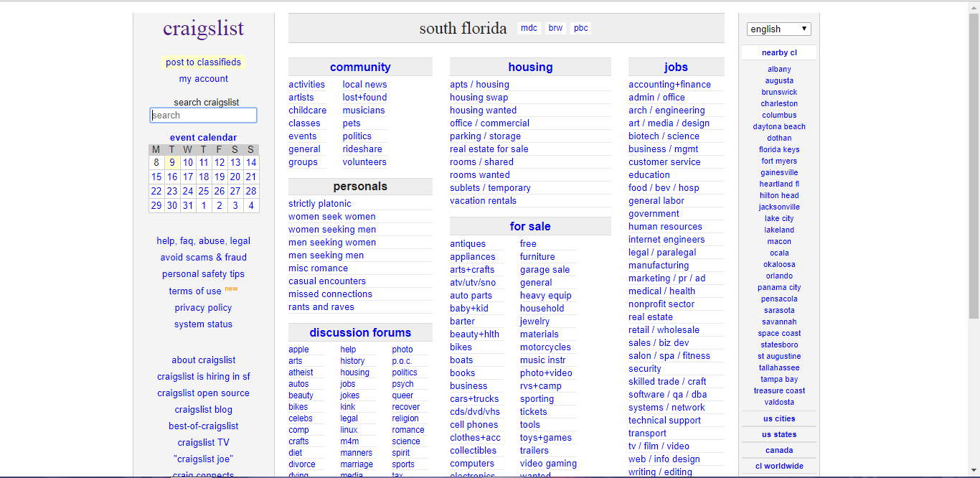Select day 14 in event calendar
The height and width of the screenshot is (478, 980).
251,163
